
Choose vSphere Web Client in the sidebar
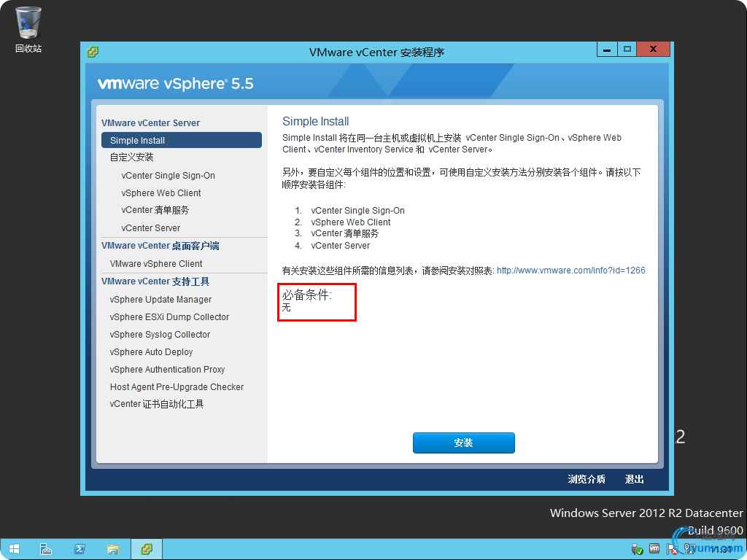(x=161, y=192)
